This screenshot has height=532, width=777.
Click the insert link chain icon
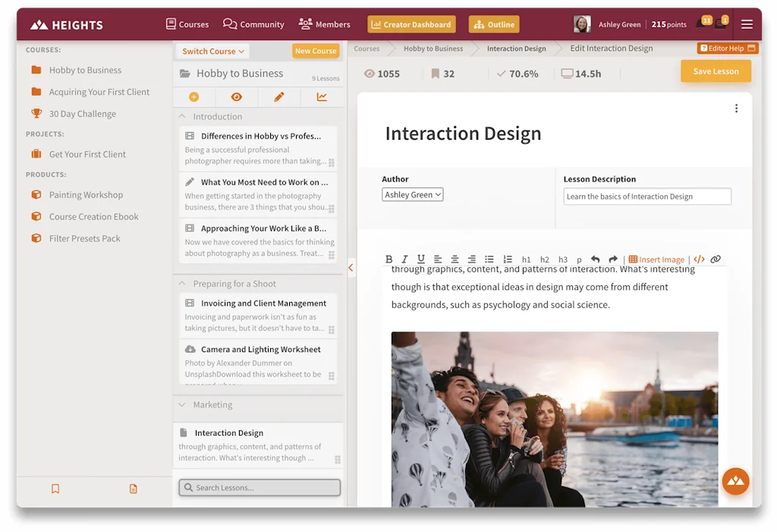click(716, 259)
